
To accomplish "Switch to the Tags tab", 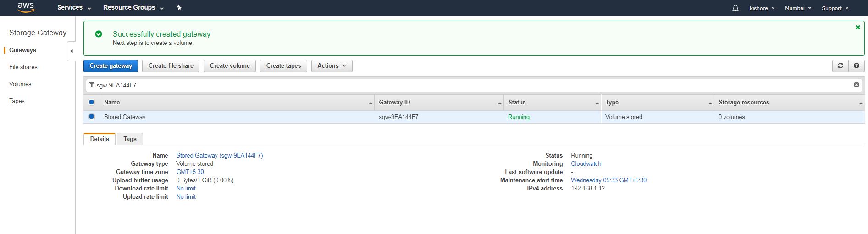I will tap(130, 139).
